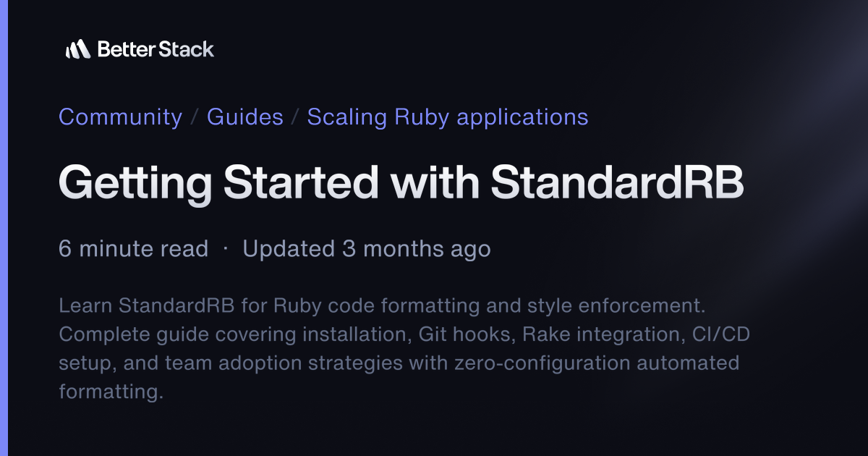This screenshot has width=868, height=456.
Task: Click the Updated 3 months ago text
Action: pyautogui.click(x=367, y=249)
